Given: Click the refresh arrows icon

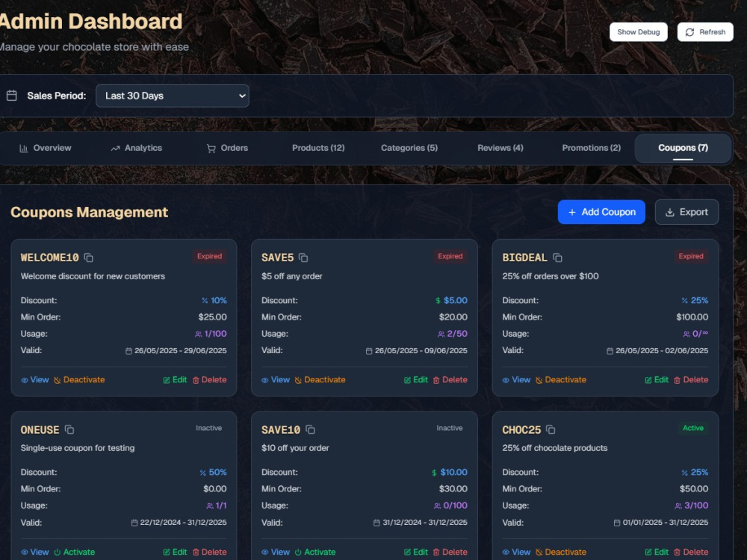Looking at the screenshot, I should (x=689, y=32).
